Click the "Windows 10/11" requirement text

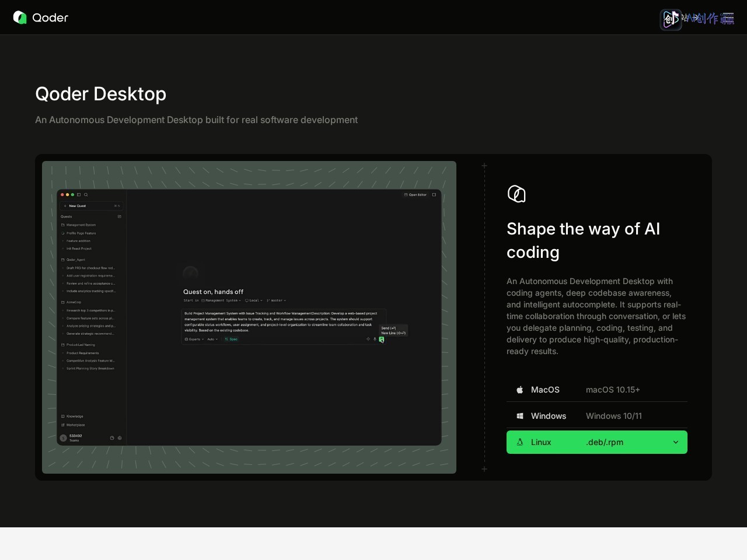(x=614, y=416)
